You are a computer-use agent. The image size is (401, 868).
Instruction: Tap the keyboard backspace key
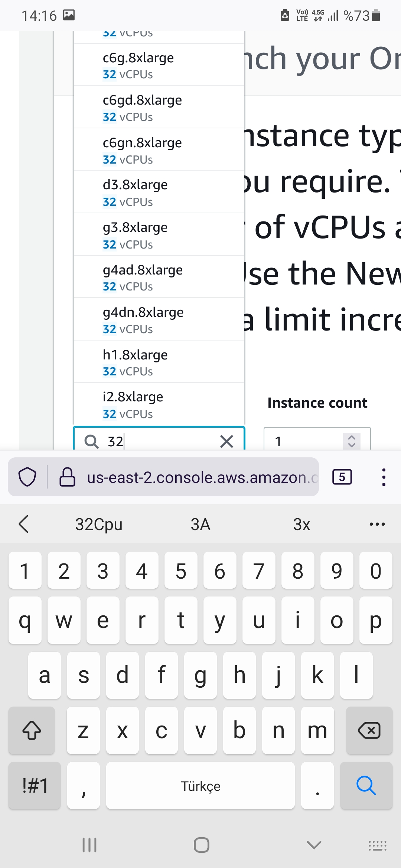pyautogui.click(x=369, y=730)
